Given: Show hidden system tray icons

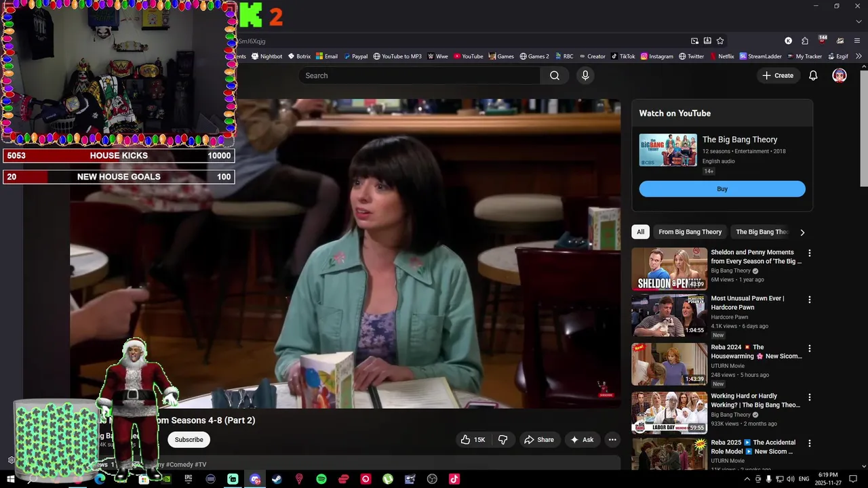Looking at the screenshot, I should pos(747,479).
